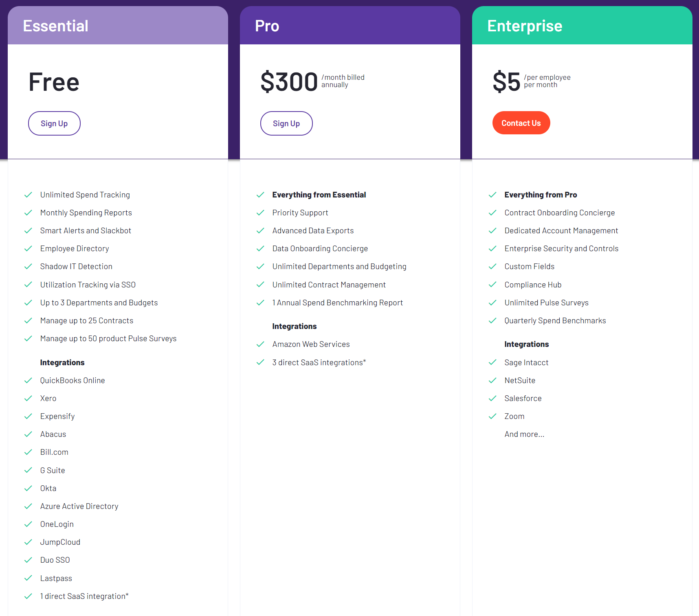The image size is (699, 616).
Task: Click the checkmark next to QuickBooks Online
Action: coord(28,381)
